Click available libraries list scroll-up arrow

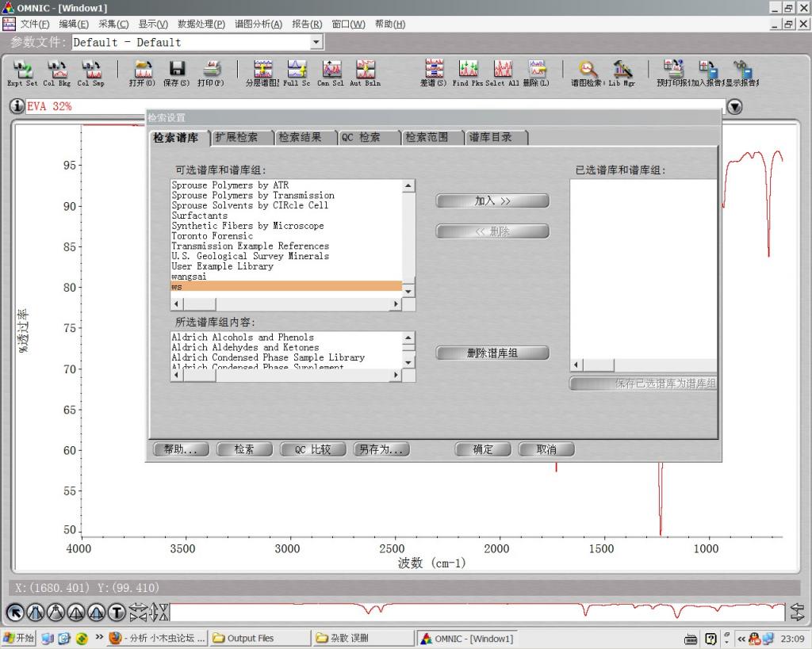pos(408,185)
